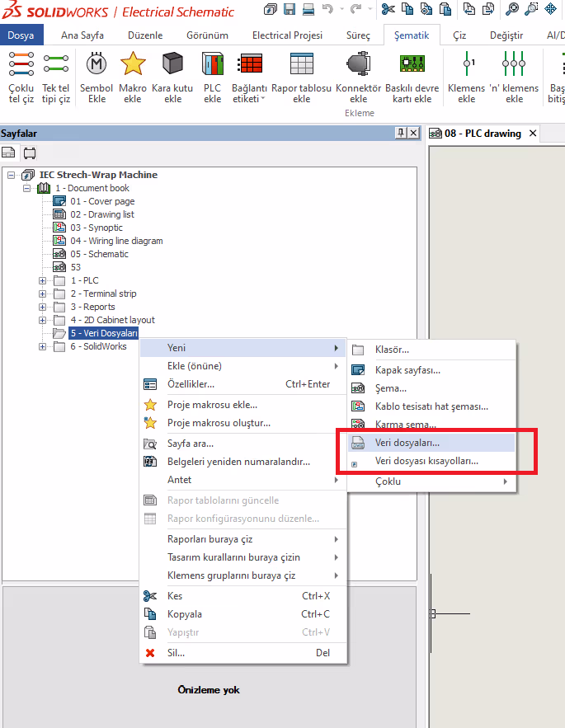This screenshot has width=565, height=728.
Task: Click the undo arrow icon
Action: (x=328, y=9)
